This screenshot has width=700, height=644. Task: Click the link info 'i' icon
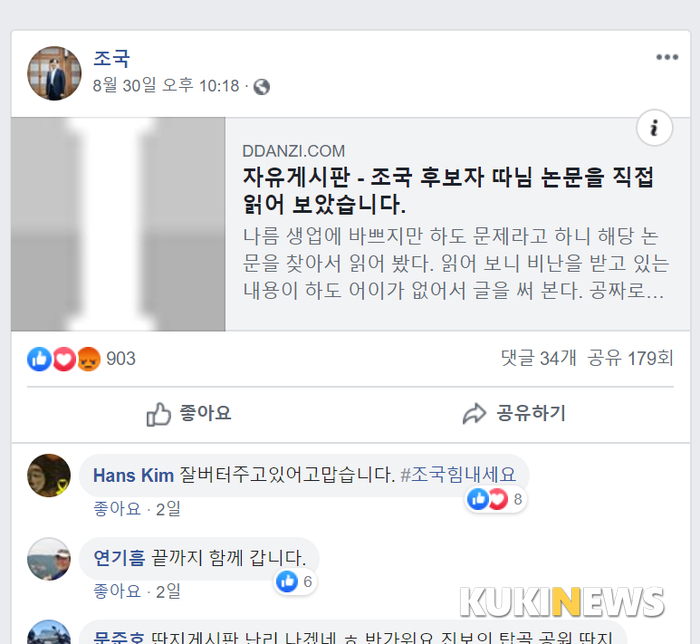click(654, 128)
